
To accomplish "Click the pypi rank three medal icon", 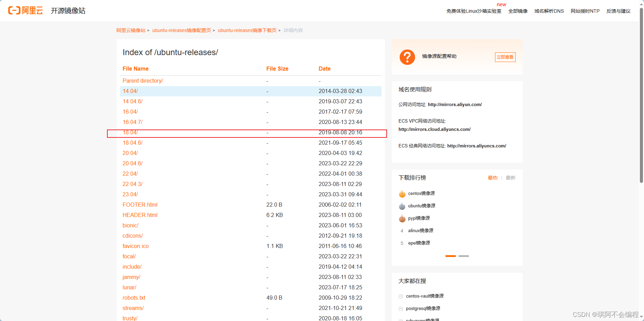I will [x=402, y=218].
